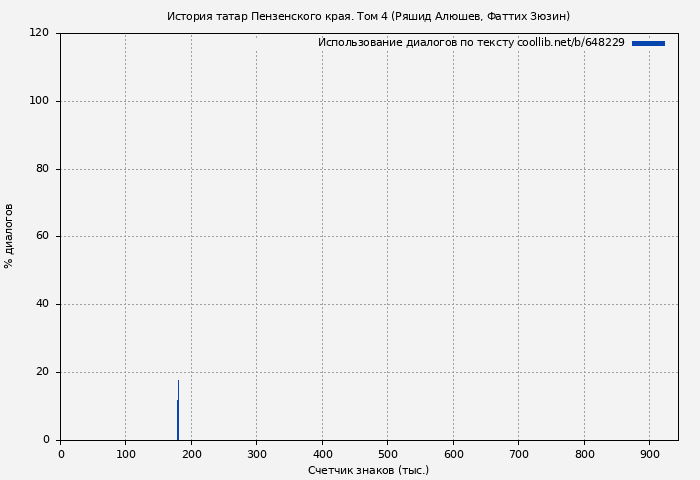The image size is (700, 480).
Task: Click the x-axis tick label 300
Action: tap(256, 454)
